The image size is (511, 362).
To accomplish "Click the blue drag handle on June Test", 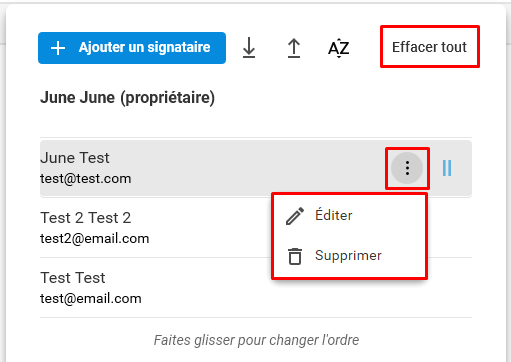I will 447,168.
